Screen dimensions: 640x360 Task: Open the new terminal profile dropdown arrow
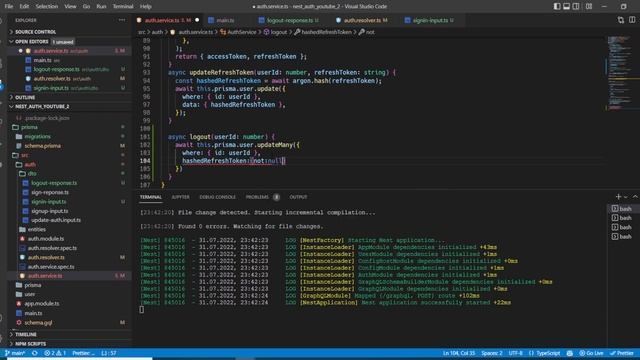click(625, 197)
